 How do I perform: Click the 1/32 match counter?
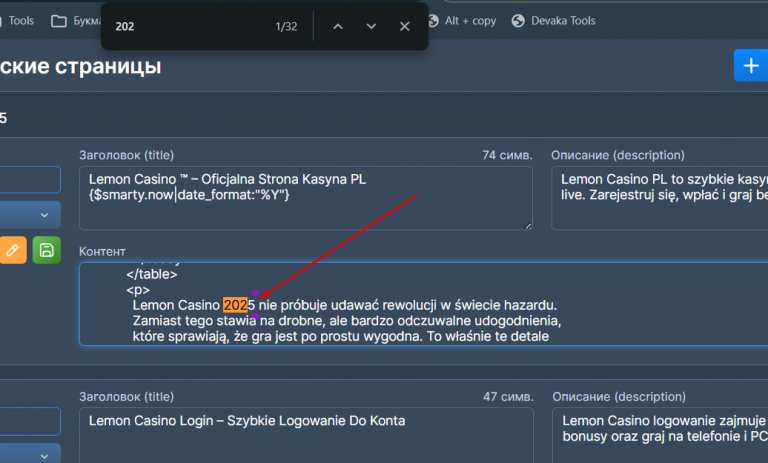coord(286,26)
